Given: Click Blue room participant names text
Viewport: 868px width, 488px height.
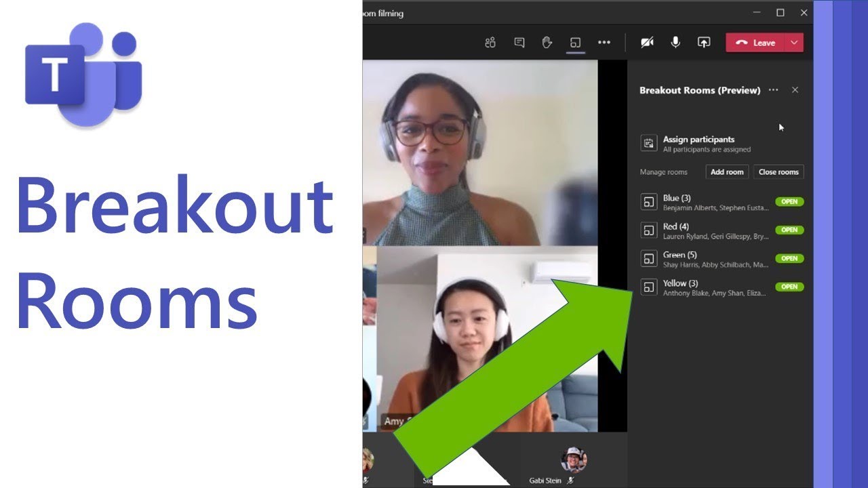Looking at the screenshot, I should (715, 208).
